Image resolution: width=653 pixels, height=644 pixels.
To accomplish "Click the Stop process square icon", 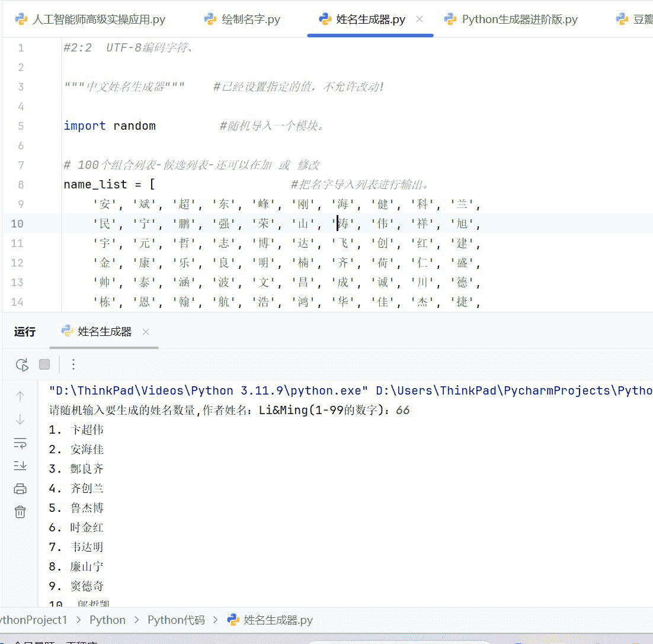I will (44, 365).
